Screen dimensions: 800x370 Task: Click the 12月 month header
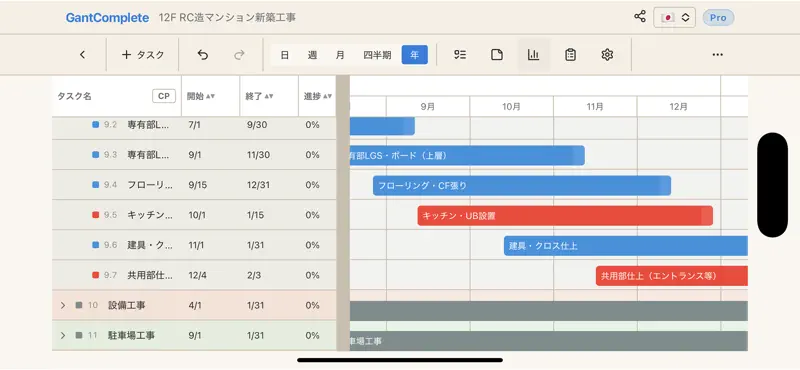[678, 107]
